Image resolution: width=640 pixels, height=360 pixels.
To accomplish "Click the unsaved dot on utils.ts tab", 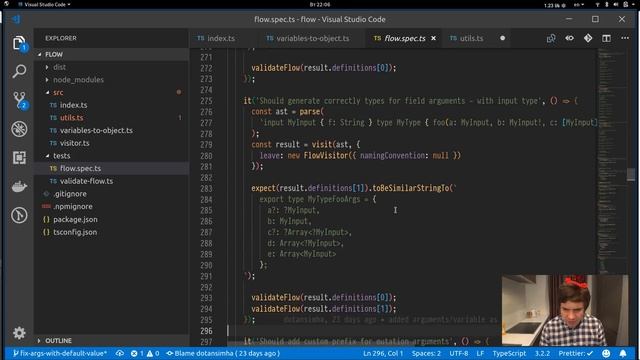I will tap(502, 38).
